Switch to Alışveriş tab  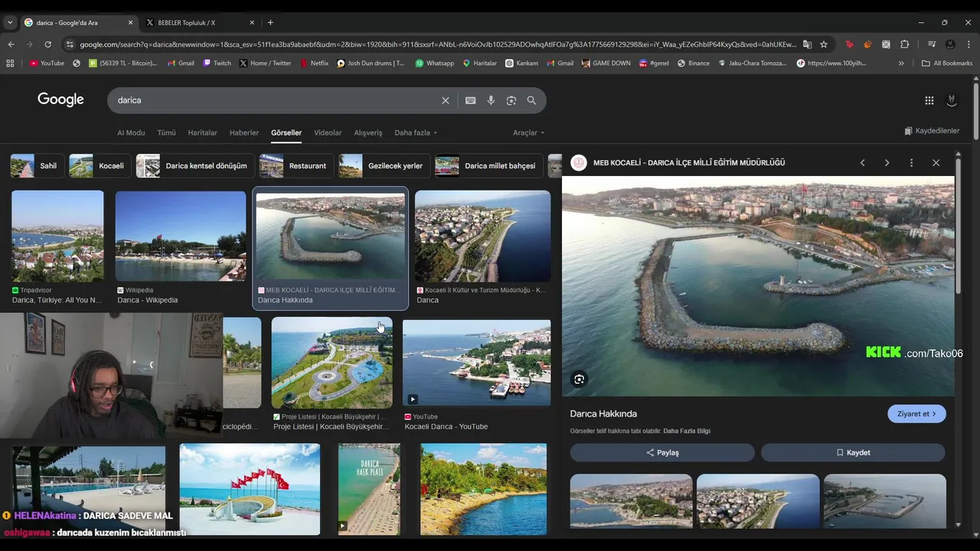pyautogui.click(x=367, y=132)
